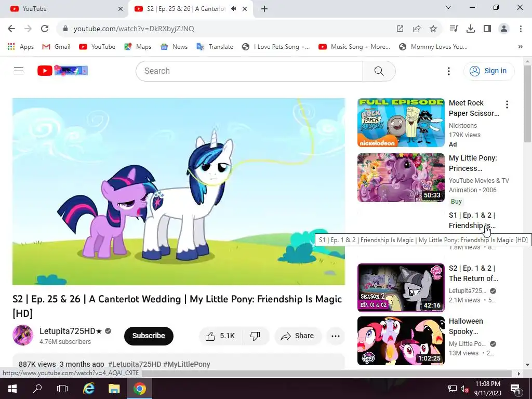Open YouTube settings three-dot menu near Sign in
The width and height of the screenshot is (532, 399).
(x=448, y=71)
